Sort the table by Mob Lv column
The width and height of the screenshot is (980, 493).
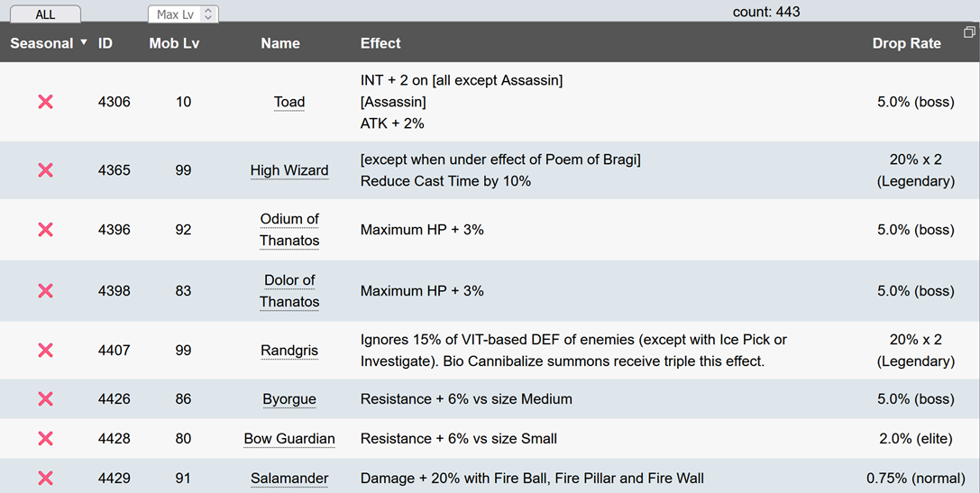click(x=174, y=43)
